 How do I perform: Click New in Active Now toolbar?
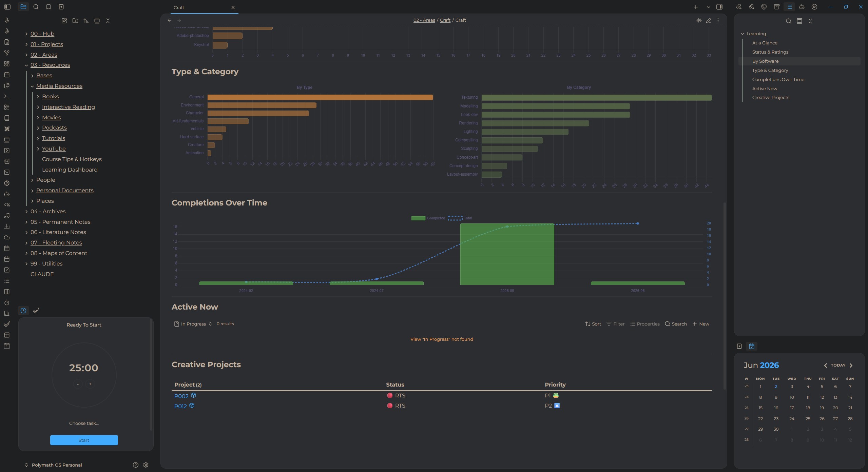pyautogui.click(x=701, y=324)
